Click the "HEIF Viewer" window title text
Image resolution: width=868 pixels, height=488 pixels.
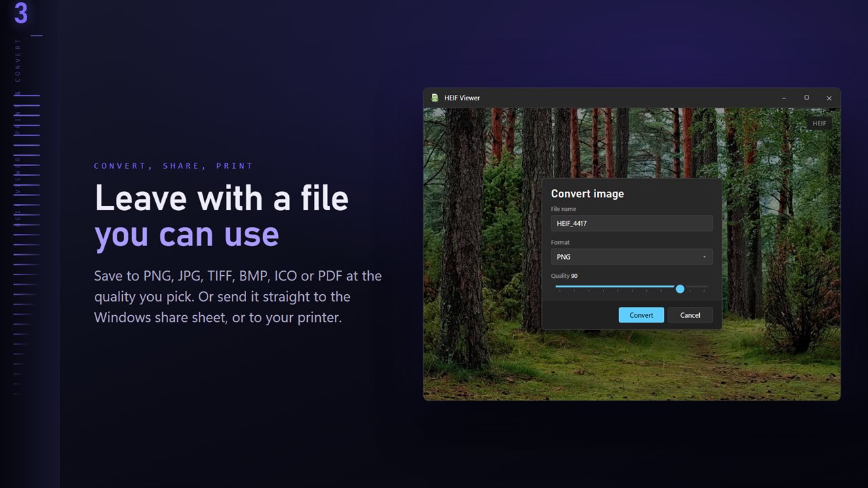pos(462,98)
